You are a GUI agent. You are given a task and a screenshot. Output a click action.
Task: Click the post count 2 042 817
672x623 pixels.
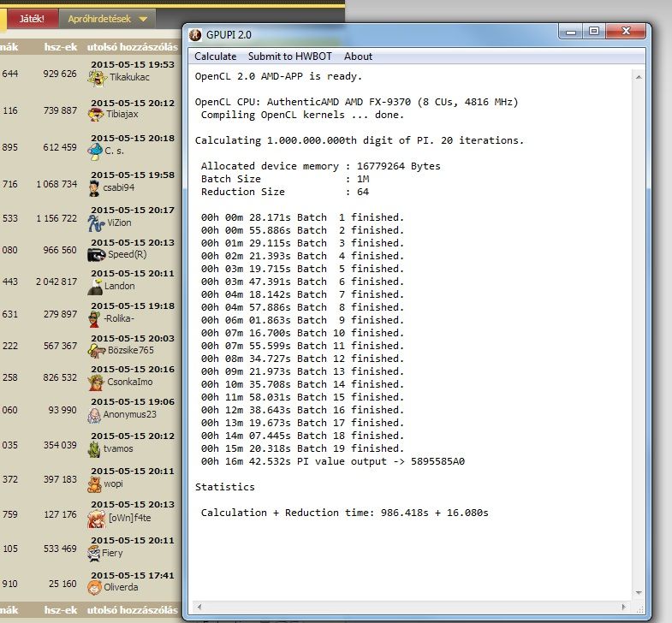[56, 282]
